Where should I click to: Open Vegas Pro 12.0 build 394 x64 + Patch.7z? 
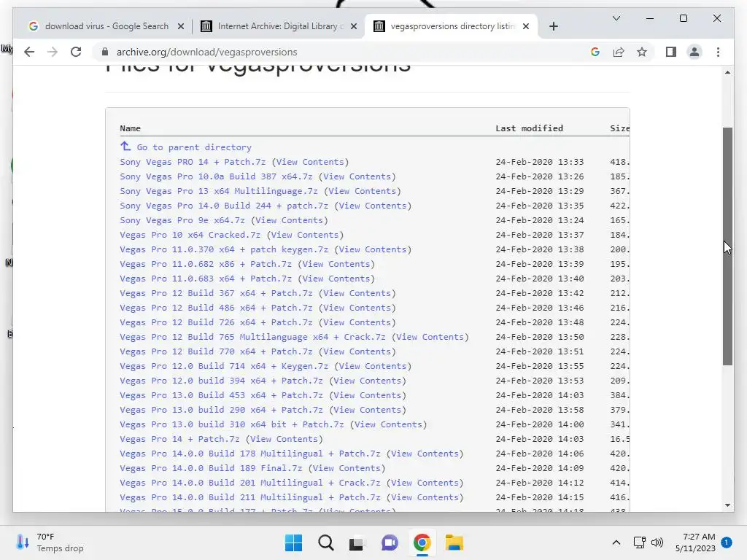click(222, 381)
